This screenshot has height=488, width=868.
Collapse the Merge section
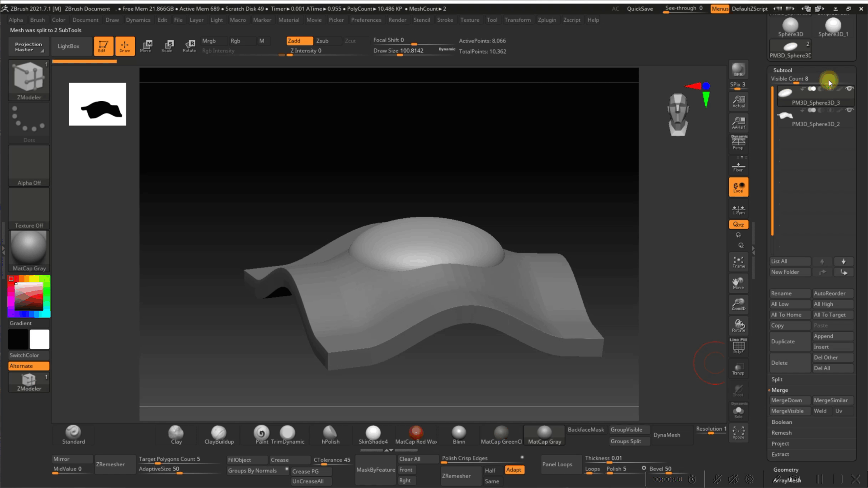pyautogui.click(x=779, y=390)
